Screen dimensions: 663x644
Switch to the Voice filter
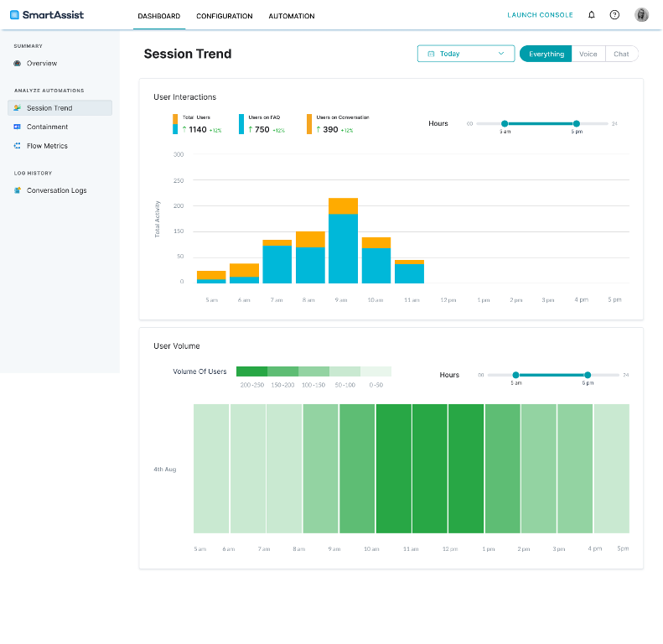click(588, 54)
